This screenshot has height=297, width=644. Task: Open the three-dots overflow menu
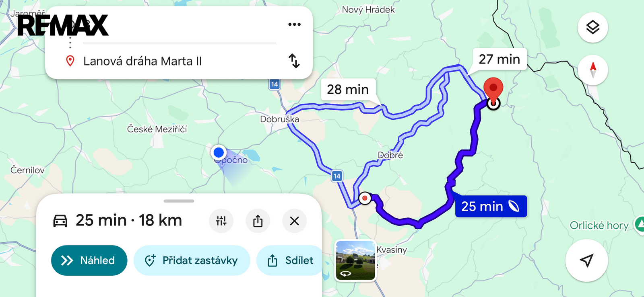pos(294,25)
